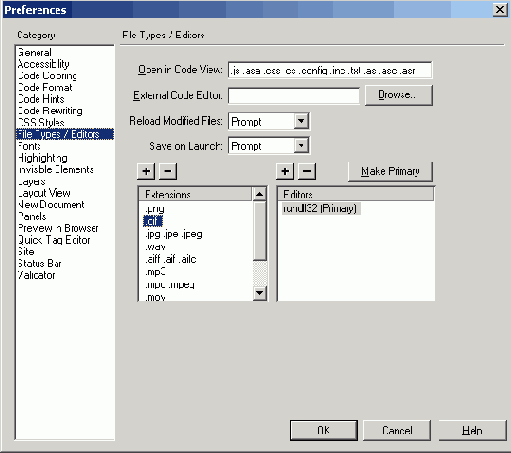Select Preview in Browser category
511x453 pixels.
click(58, 228)
